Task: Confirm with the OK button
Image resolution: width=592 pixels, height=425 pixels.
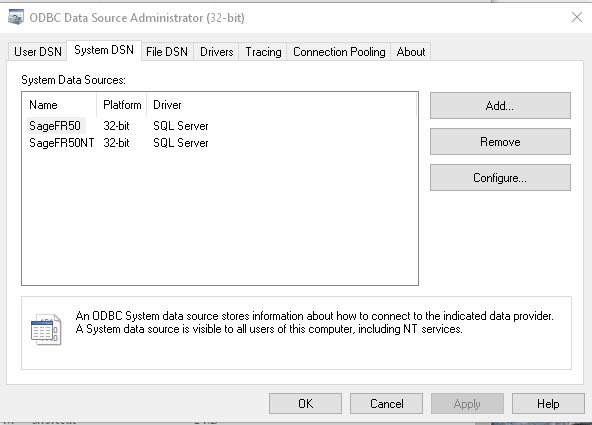Action: click(x=305, y=403)
